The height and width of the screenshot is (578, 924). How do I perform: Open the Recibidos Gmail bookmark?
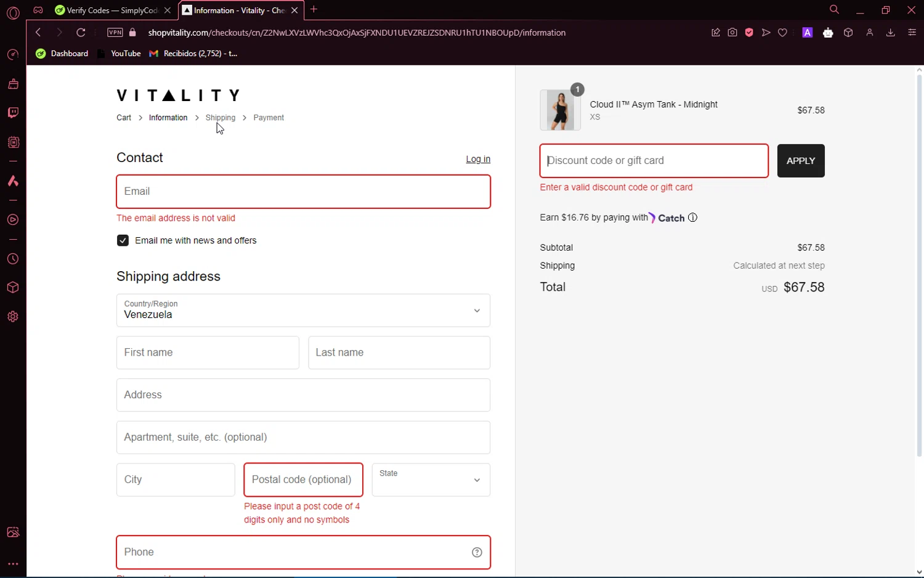(x=193, y=54)
